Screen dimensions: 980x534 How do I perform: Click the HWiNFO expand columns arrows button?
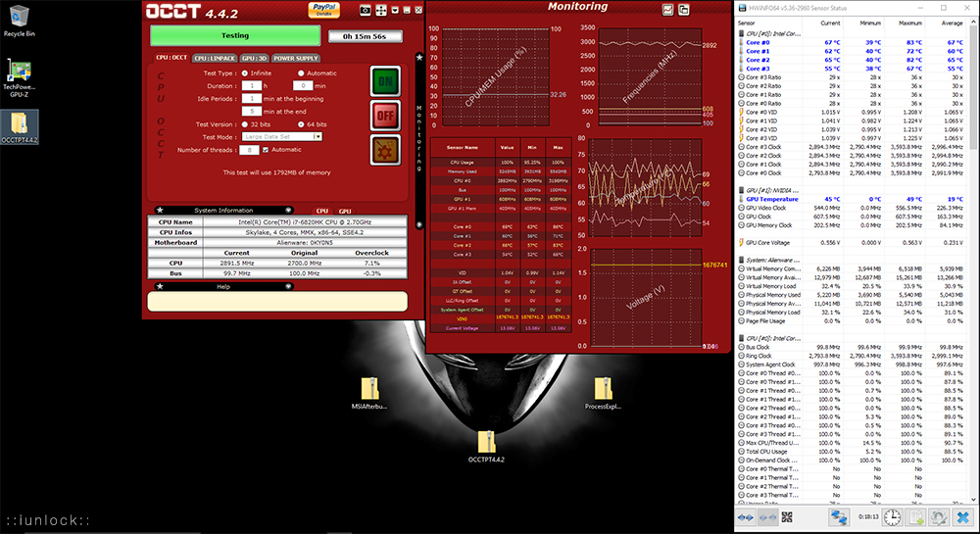click(x=746, y=517)
